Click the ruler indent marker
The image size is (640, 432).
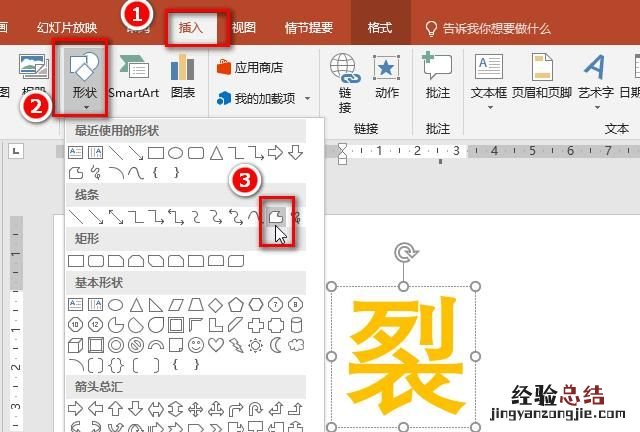(342, 153)
